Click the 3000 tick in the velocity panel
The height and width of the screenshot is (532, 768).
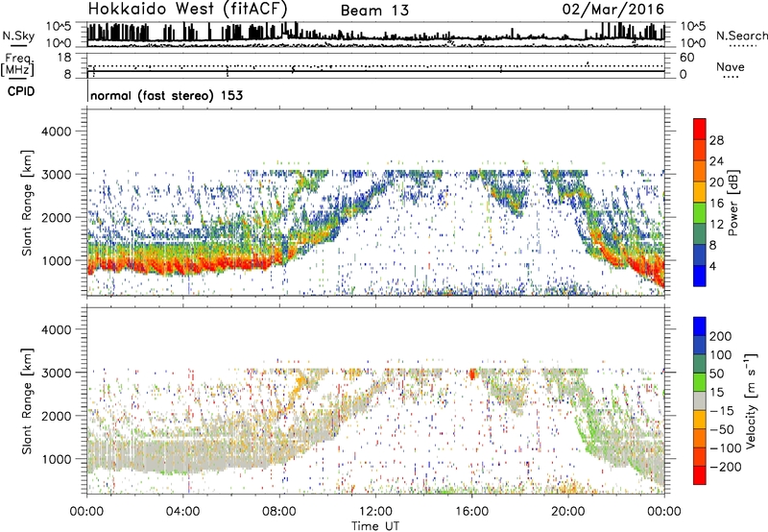tap(56, 373)
